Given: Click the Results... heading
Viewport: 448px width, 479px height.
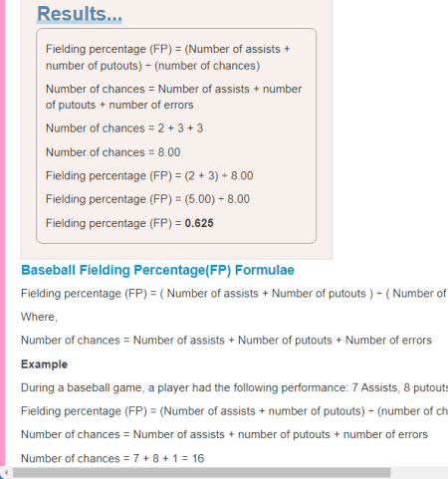Looking at the screenshot, I should click(80, 14).
